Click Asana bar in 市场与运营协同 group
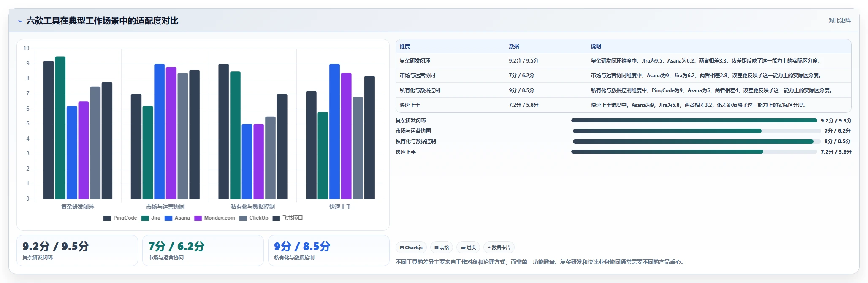Viewport: 868px width, 283px height. click(x=160, y=131)
